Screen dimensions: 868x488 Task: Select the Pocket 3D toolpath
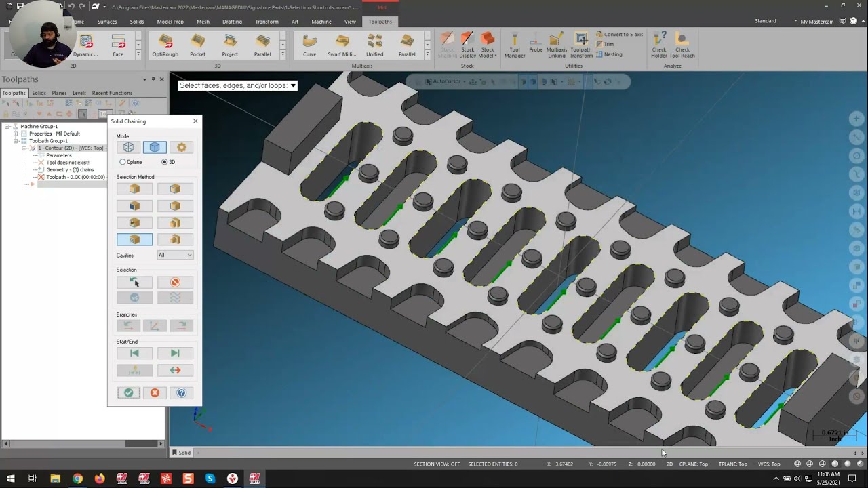[x=197, y=45]
